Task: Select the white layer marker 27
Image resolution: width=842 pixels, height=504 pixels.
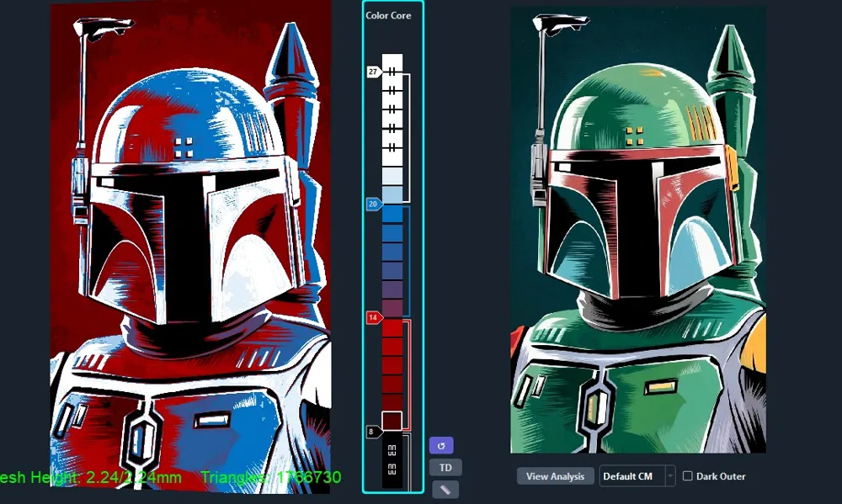Action: [x=375, y=72]
